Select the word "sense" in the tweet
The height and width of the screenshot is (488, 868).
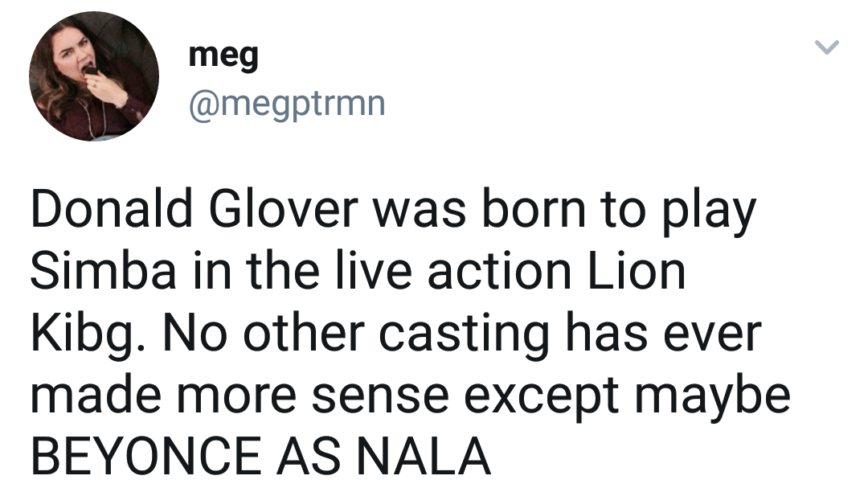pos(380,397)
